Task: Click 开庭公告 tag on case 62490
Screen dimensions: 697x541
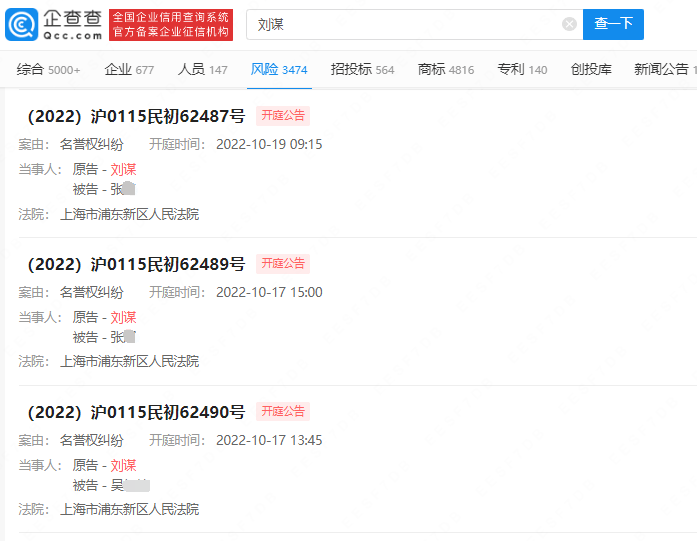Action: (283, 412)
